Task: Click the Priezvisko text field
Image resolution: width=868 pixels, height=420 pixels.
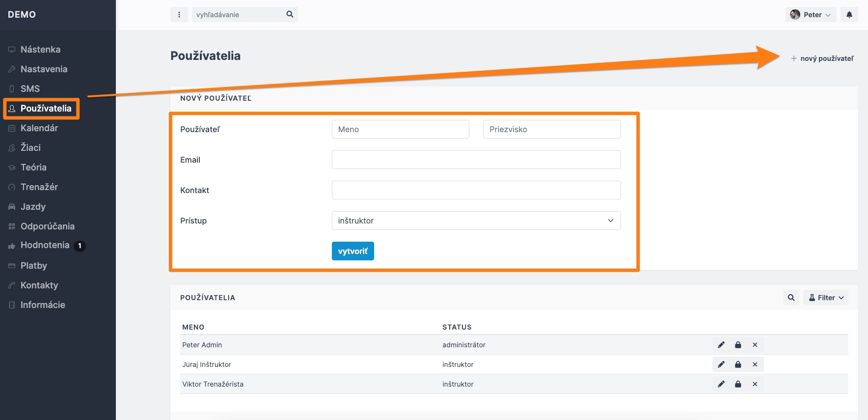Action: pos(551,129)
